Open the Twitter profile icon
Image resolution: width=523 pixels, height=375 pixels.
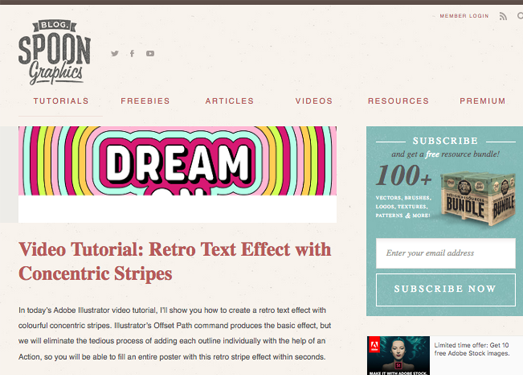115,53
